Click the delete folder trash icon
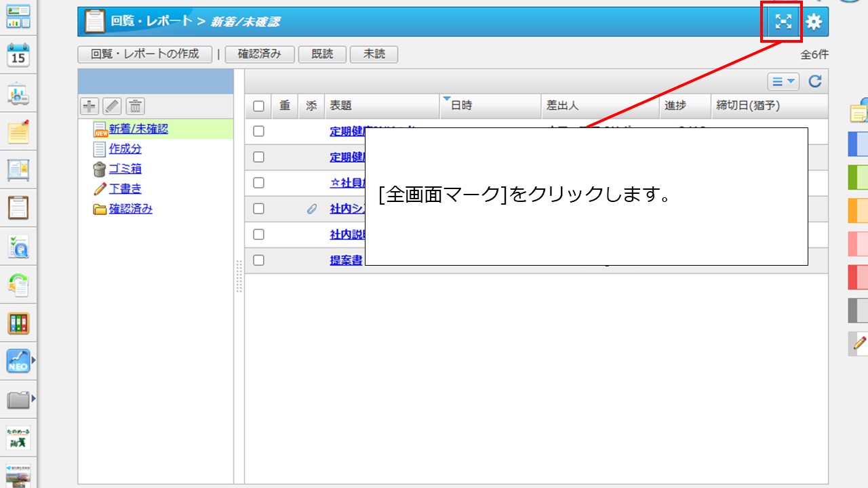The width and height of the screenshot is (868, 488). pos(135,106)
